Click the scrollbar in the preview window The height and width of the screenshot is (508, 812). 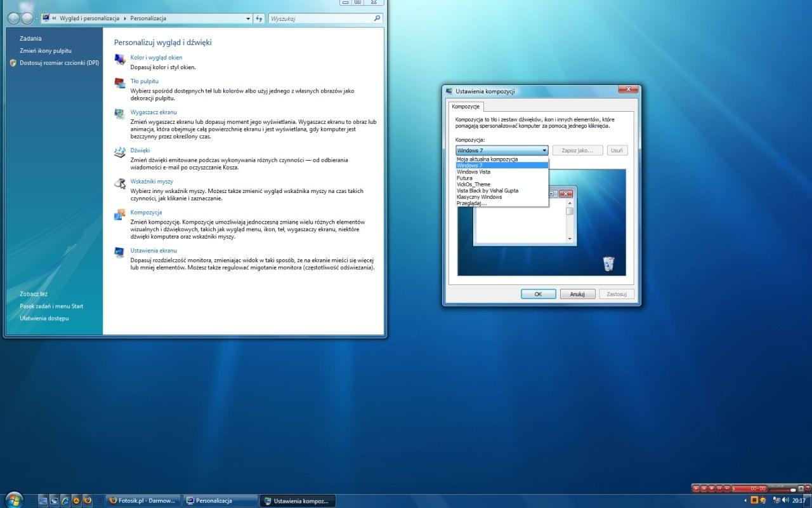[x=570, y=221]
